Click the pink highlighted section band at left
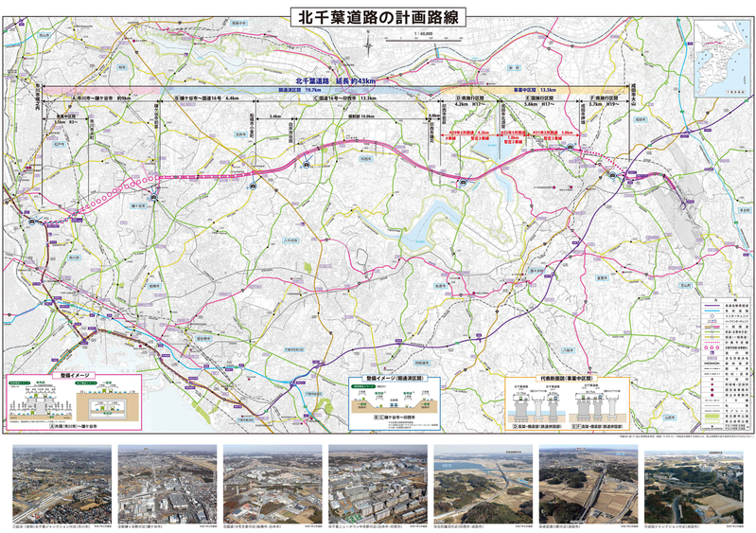The image size is (756, 533). (x=102, y=90)
